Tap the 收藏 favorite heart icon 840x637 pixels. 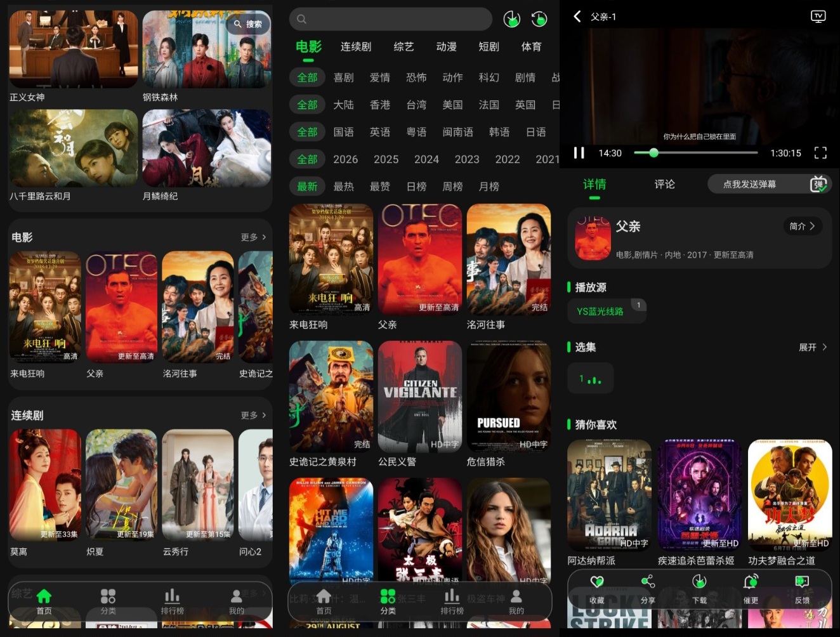coord(597,582)
